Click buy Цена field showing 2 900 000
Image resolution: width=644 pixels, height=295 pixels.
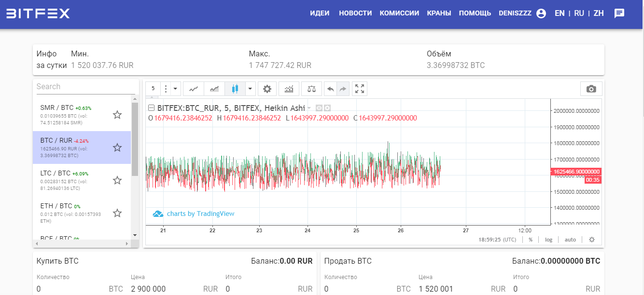pyautogui.click(x=166, y=289)
